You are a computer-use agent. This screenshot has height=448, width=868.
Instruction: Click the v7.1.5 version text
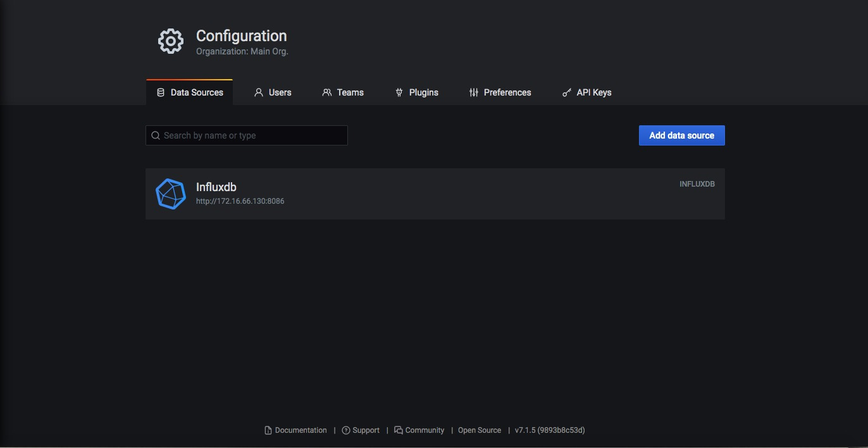(550, 430)
